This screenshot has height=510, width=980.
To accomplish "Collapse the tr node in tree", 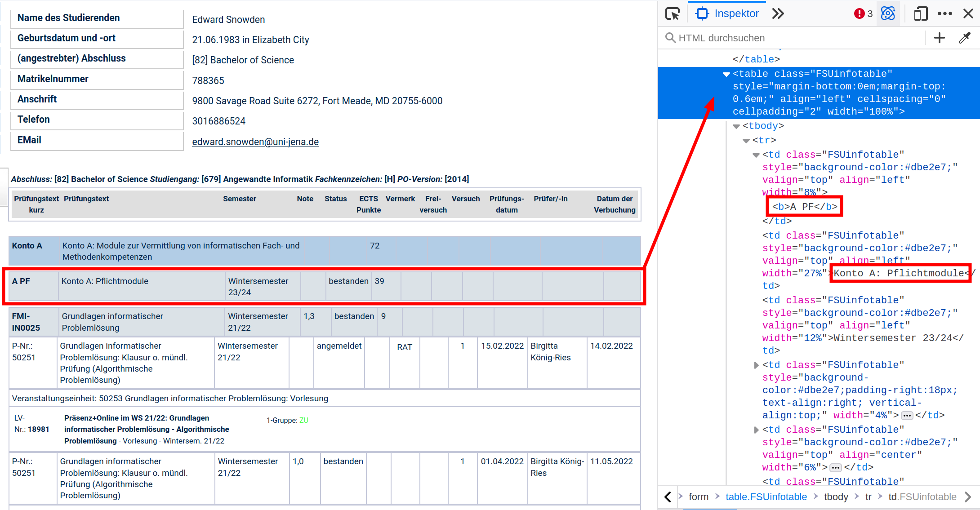I will click(x=746, y=141).
